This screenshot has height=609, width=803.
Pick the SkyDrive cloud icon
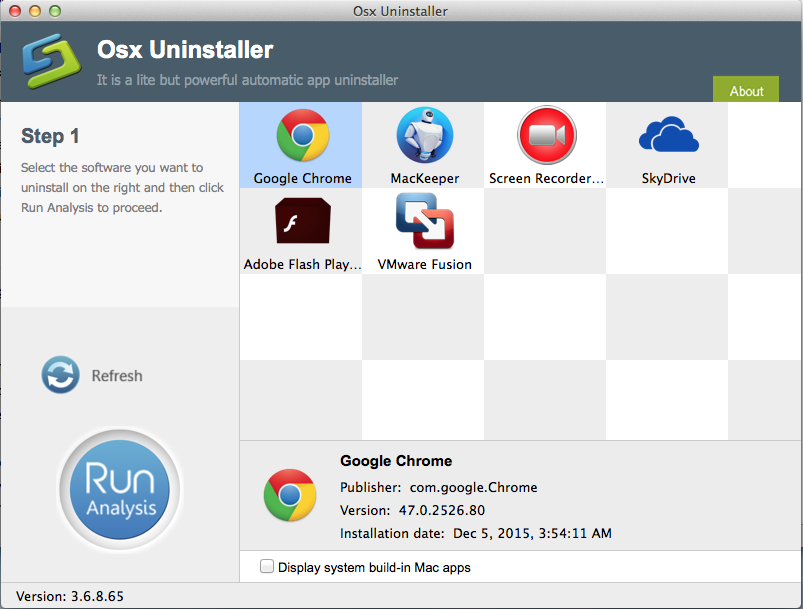(667, 136)
